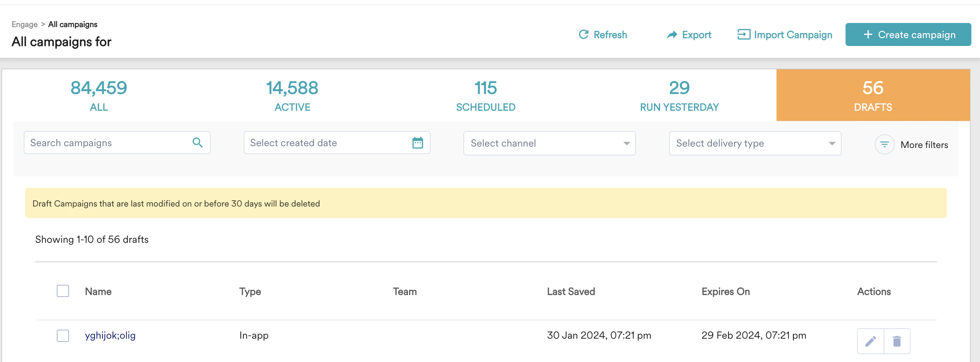This screenshot has width=980, height=362.
Task: Tick the yghijok;olig row checkbox
Action: 63,335
